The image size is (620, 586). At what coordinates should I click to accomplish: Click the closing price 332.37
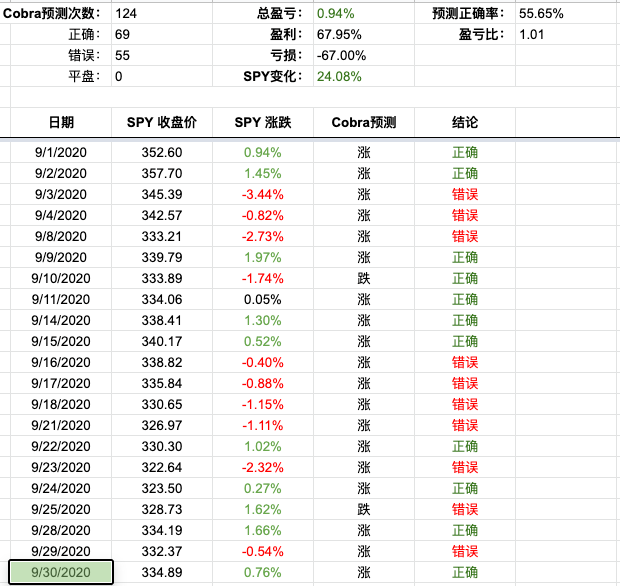coord(162,550)
